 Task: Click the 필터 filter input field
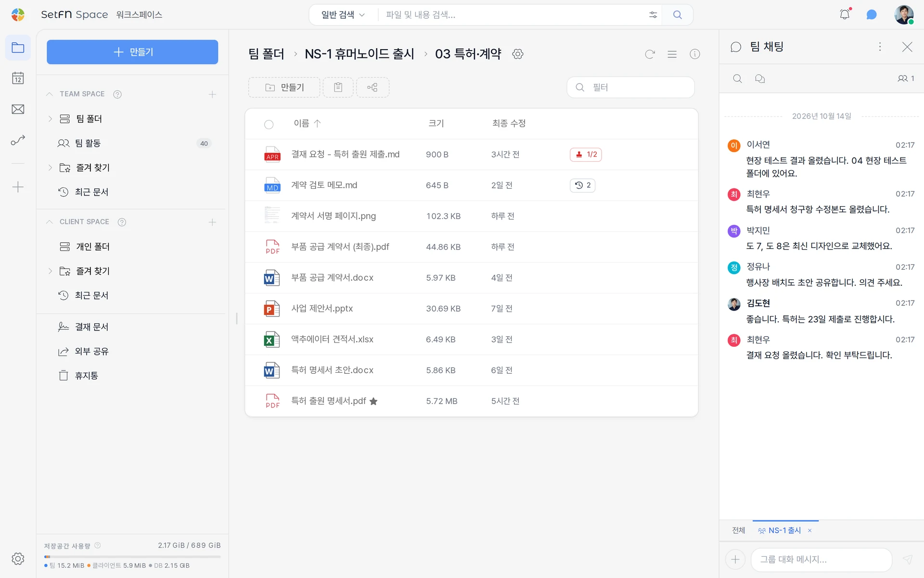coord(630,87)
